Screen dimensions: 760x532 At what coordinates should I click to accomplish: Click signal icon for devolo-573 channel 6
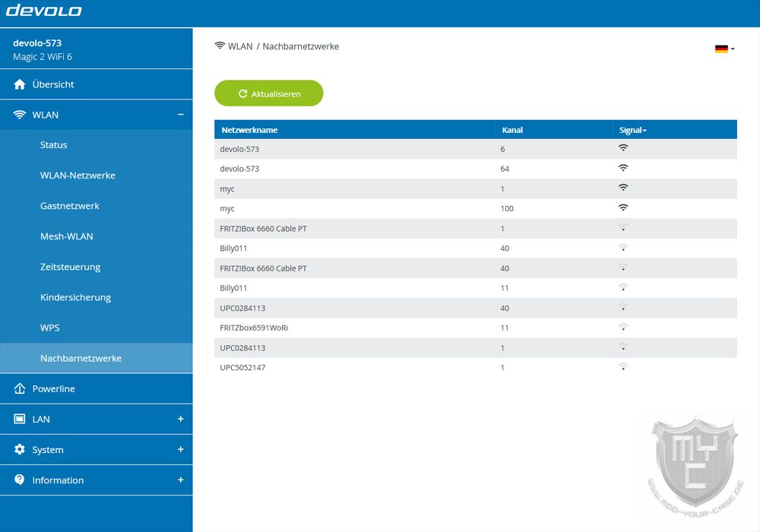[x=623, y=147]
